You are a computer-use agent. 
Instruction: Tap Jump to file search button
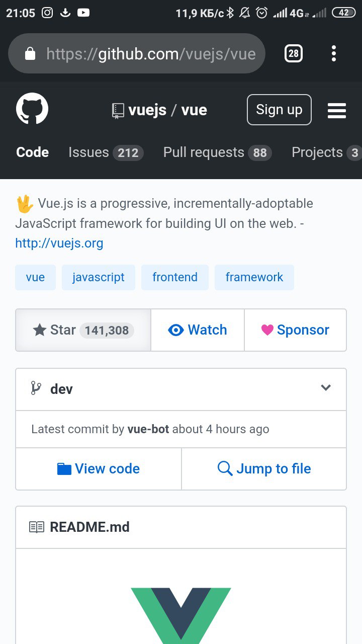click(264, 469)
